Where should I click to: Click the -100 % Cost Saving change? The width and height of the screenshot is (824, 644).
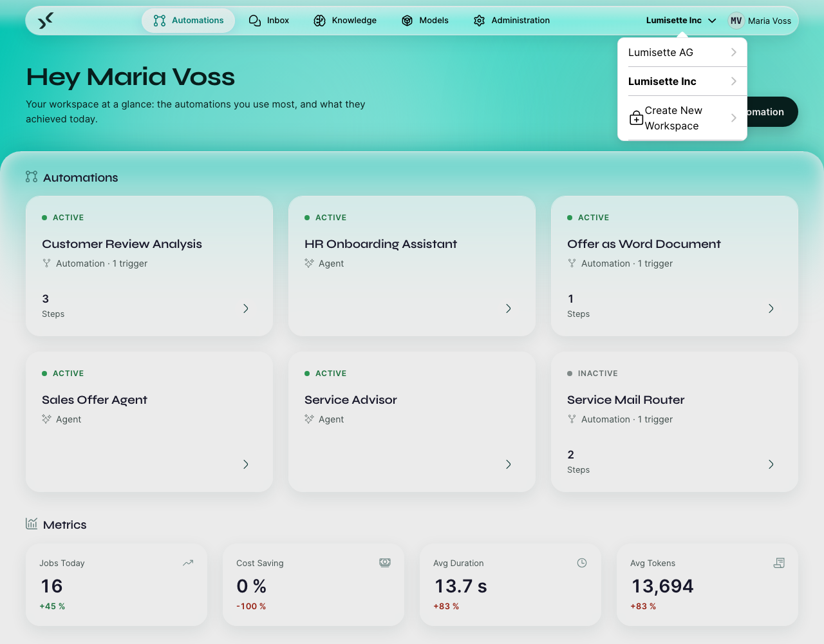click(x=251, y=607)
